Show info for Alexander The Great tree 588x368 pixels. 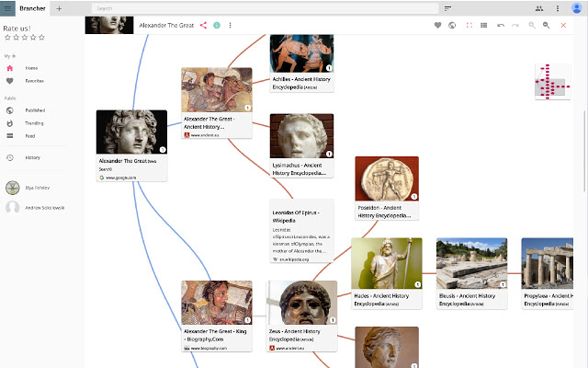(217, 25)
